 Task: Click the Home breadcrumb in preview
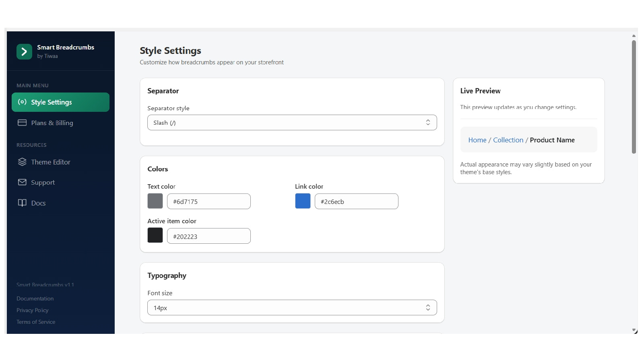[x=477, y=140]
